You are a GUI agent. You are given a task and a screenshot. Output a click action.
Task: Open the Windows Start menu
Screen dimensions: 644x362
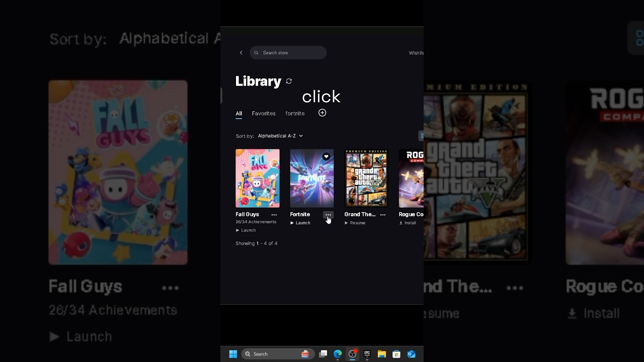[x=233, y=354]
